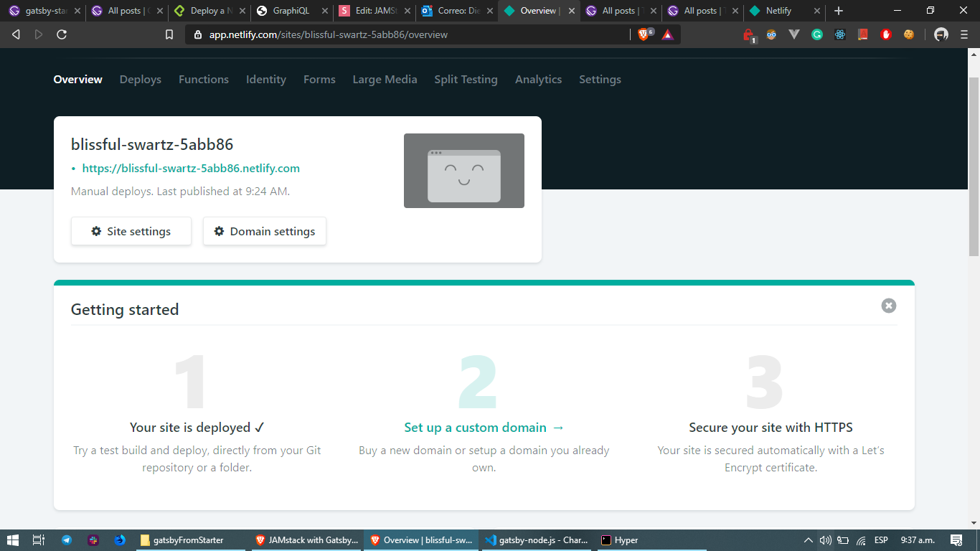This screenshot has height=551, width=980.
Task: Open the Vue devtools extension icon
Action: (794, 34)
